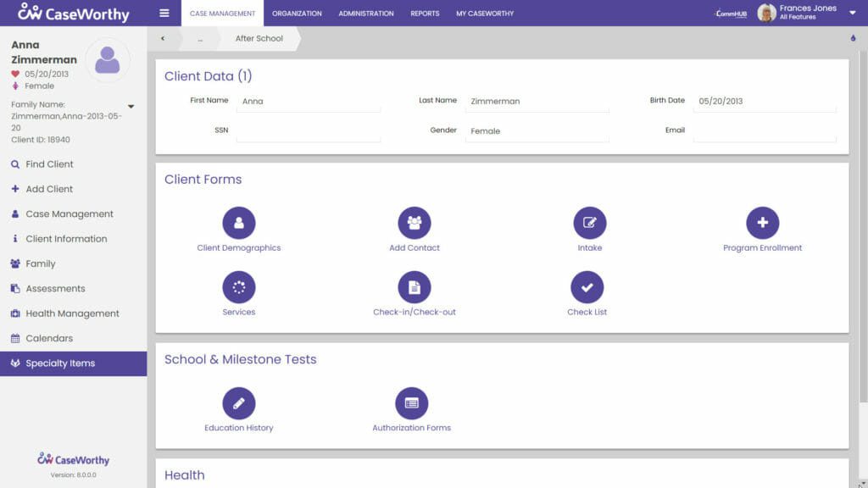Open the Add Contact form icon
Viewport: 868px width, 488px height.
coord(414,223)
